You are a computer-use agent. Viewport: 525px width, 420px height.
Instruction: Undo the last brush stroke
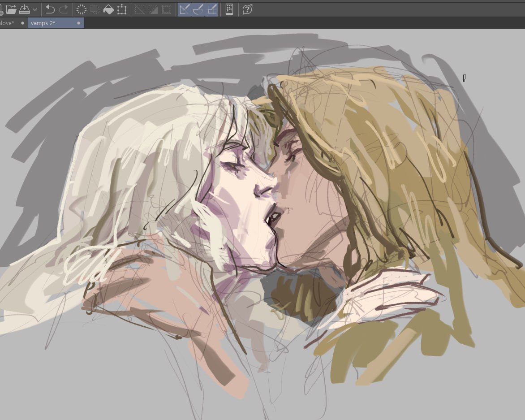click(x=50, y=9)
